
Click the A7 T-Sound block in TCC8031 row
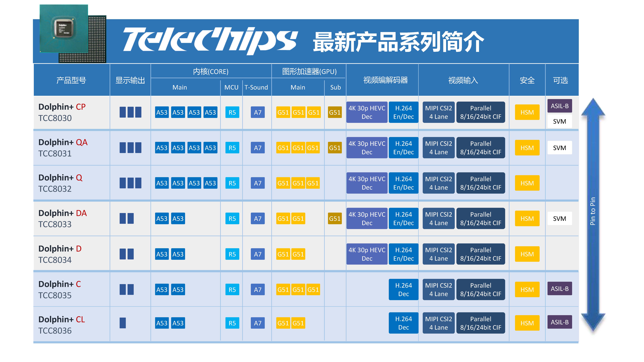[x=258, y=148]
